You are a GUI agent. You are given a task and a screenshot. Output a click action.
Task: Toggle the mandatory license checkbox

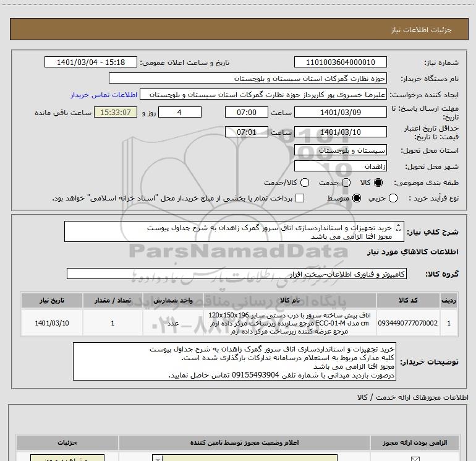[x=415, y=459]
